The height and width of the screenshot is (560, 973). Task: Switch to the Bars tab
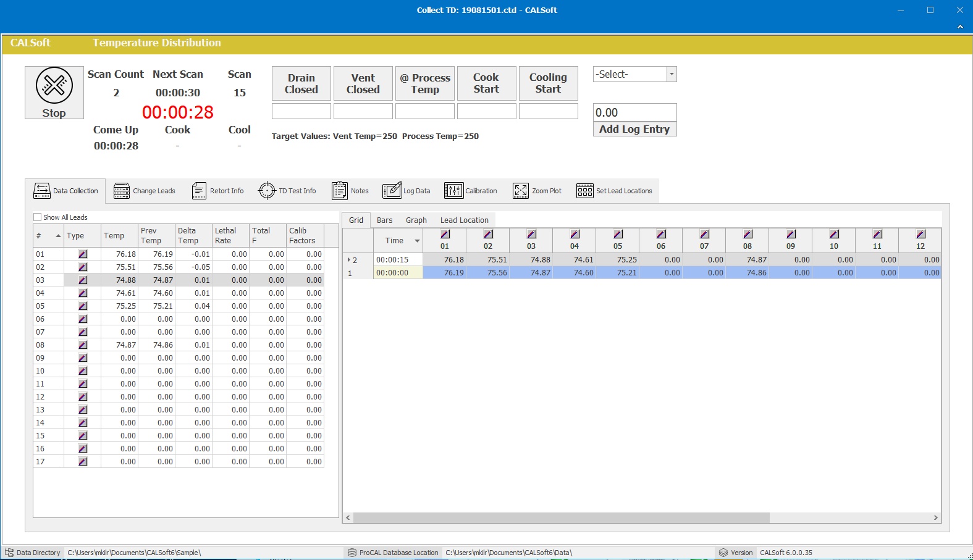384,220
